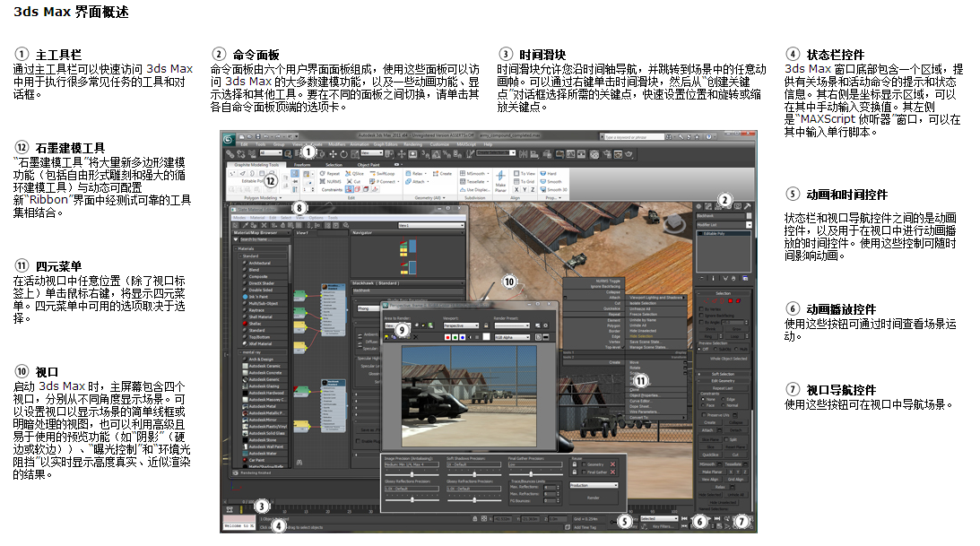
Task: Click the Cut tool in Edit panel
Action: click(x=354, y=181)
